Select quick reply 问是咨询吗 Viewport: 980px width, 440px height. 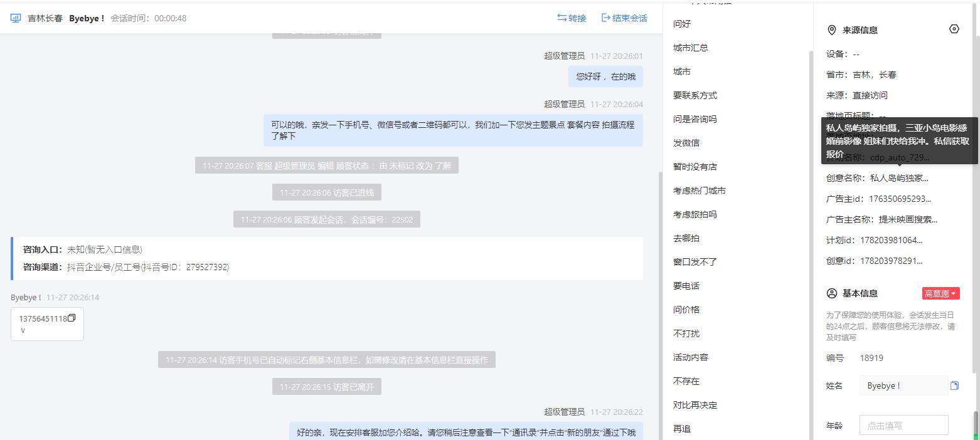click(x=695, y=119)
